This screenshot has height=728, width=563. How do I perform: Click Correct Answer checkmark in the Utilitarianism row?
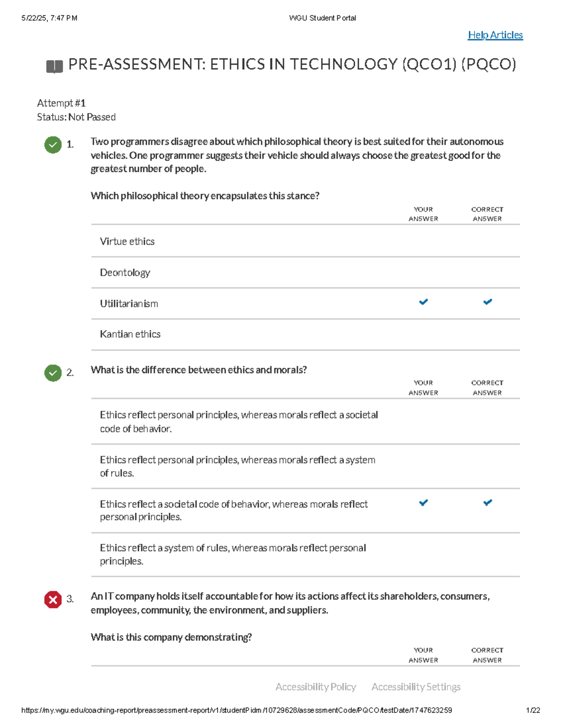[x=487, y=302]
